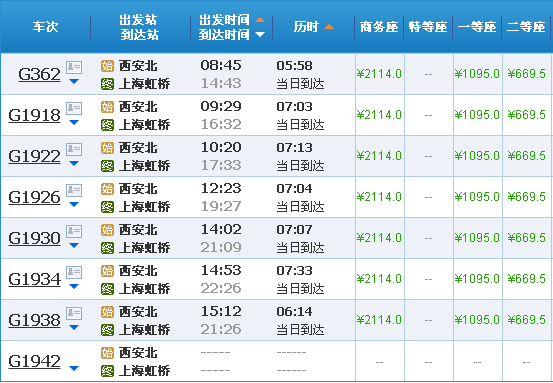Open train G1934 link
This screenshot has height=383, width=553.
(34, 279)
